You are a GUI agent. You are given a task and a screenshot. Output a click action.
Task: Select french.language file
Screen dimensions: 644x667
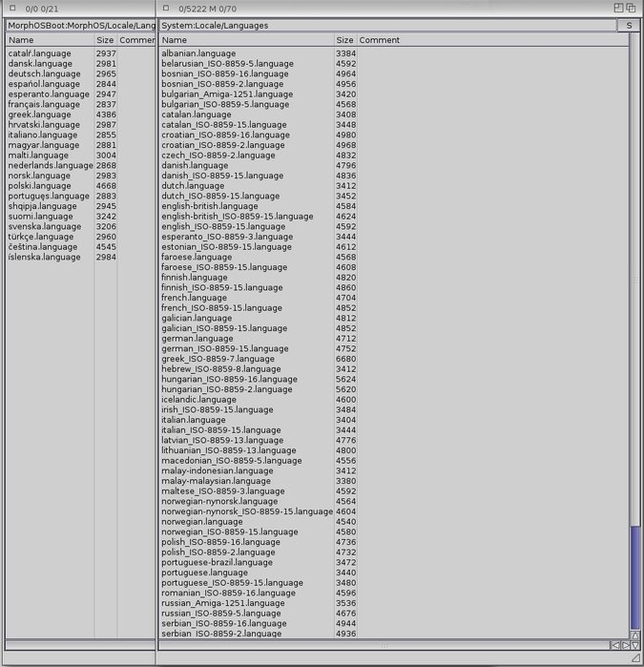tap(194, 298)
